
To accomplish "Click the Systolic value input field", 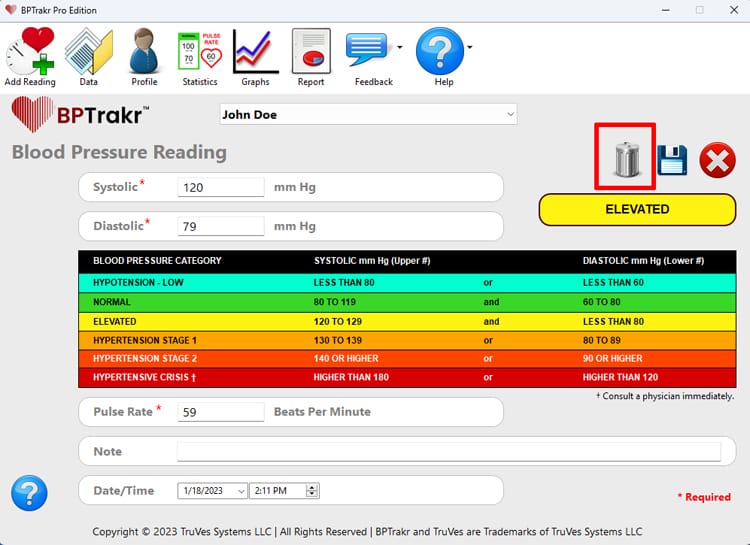I will coord(220,188).
